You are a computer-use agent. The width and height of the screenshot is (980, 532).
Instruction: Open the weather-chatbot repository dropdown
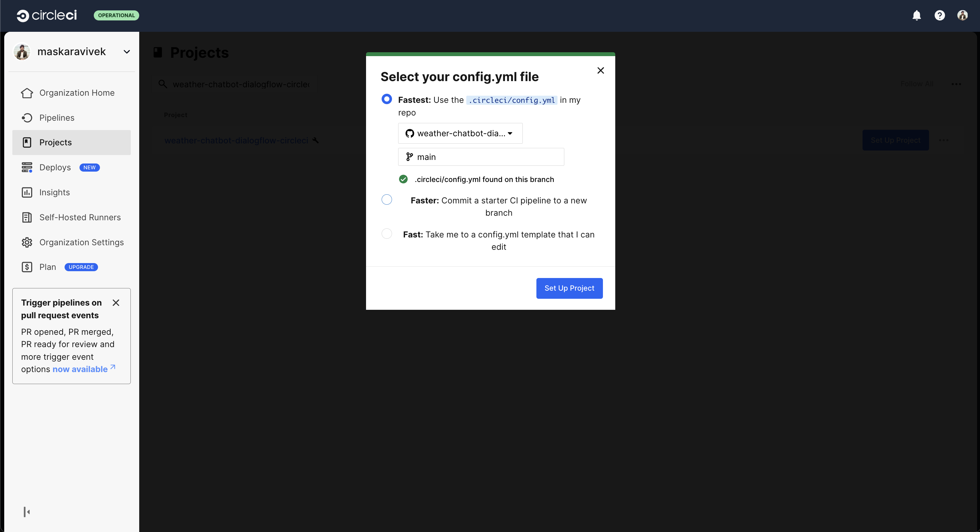[460, 133]
